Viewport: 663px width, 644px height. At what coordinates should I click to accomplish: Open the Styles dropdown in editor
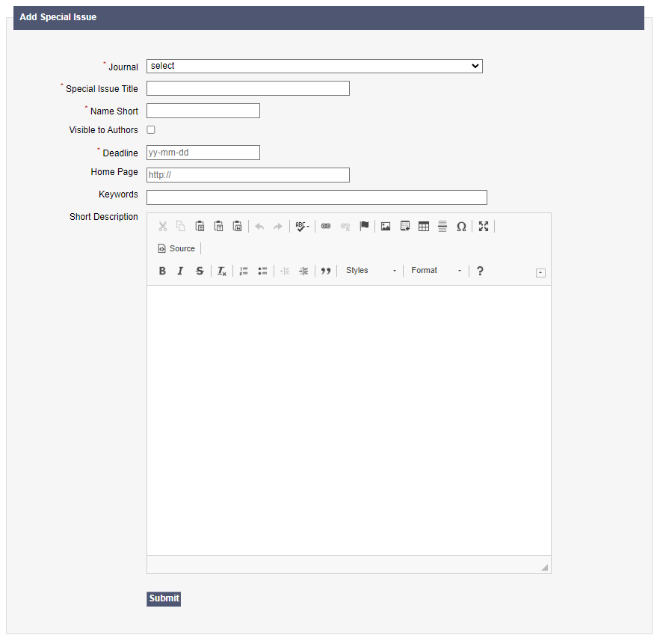point(371,271)
